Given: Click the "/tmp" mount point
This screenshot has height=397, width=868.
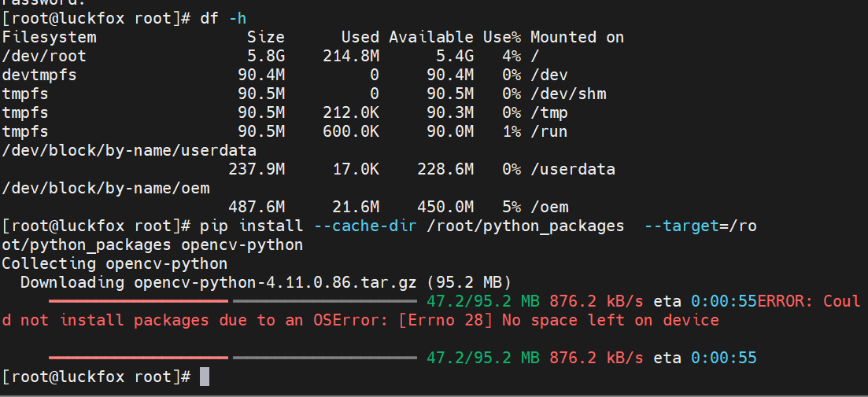Looking at the screenshot, I should [549, 112].
